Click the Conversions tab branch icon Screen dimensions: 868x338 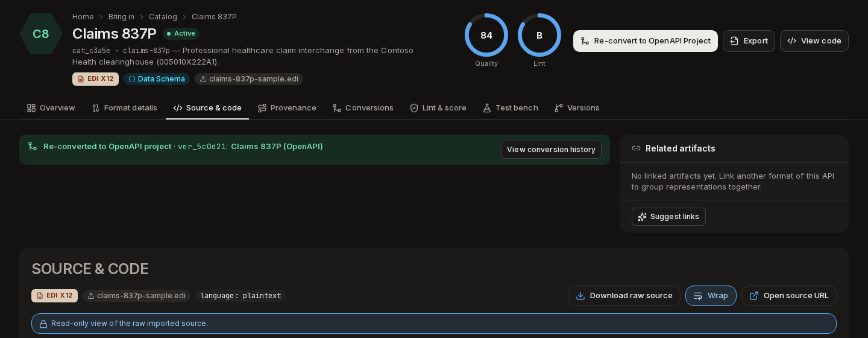337,108
